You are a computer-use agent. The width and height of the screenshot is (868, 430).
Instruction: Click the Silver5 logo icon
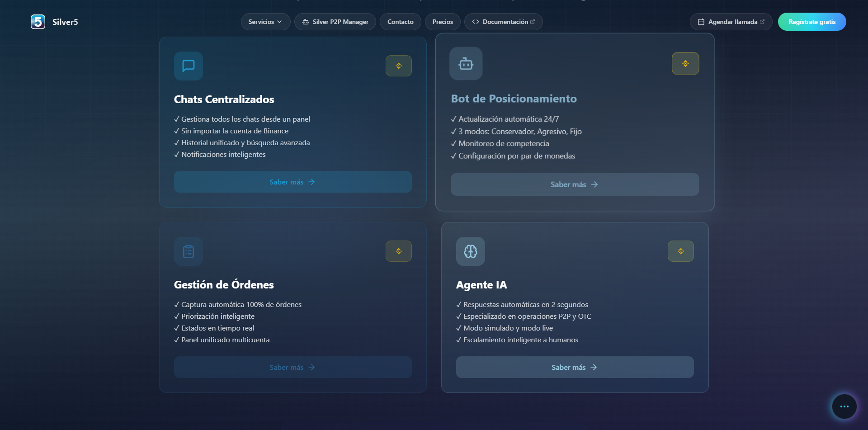[38, 22]
